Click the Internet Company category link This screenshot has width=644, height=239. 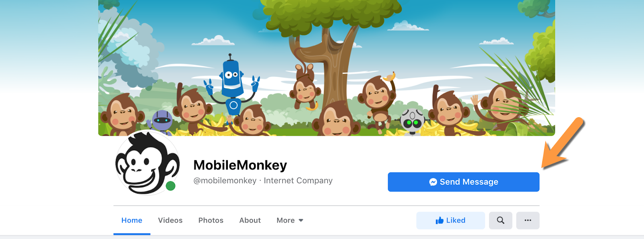[298, 181]
